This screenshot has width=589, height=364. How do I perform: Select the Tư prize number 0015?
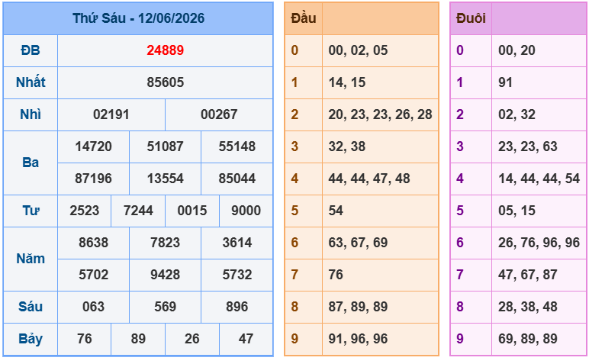point(192,211)
